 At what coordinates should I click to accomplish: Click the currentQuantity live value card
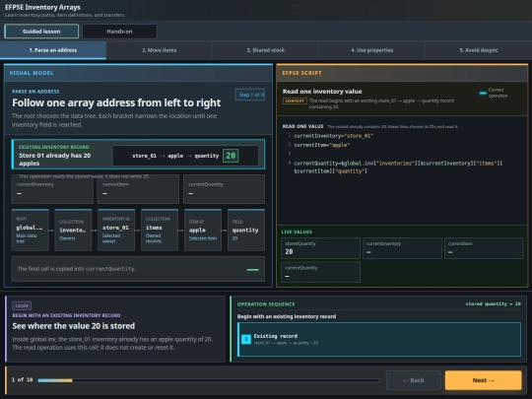pyautogui.click(x=320, y=272)
